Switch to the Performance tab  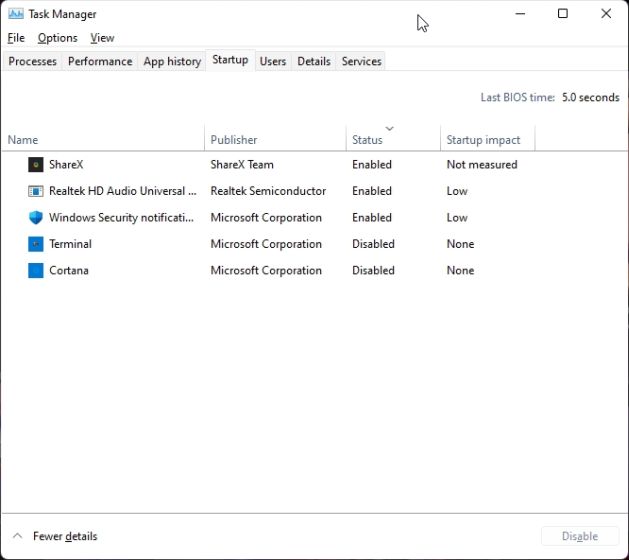pyautogui.click(x=100, y=61)
